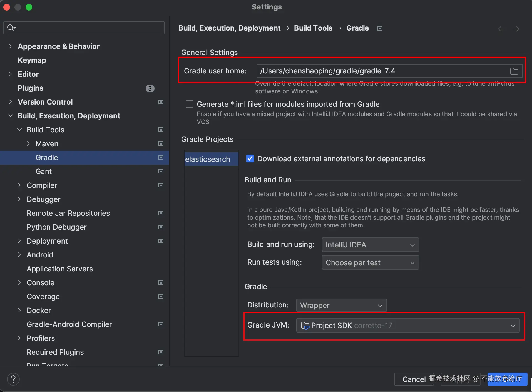Click the help question mark button
Viewport: 532px width, 392px height.
click(x=13, y=379)
